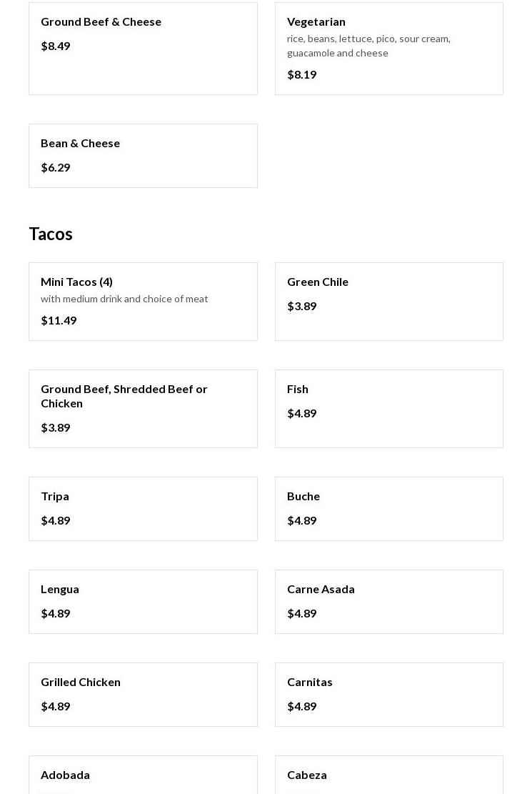This screenshot has height=794, width=532.
Task: Click the Tacos section heading
Action: (51, 234)
